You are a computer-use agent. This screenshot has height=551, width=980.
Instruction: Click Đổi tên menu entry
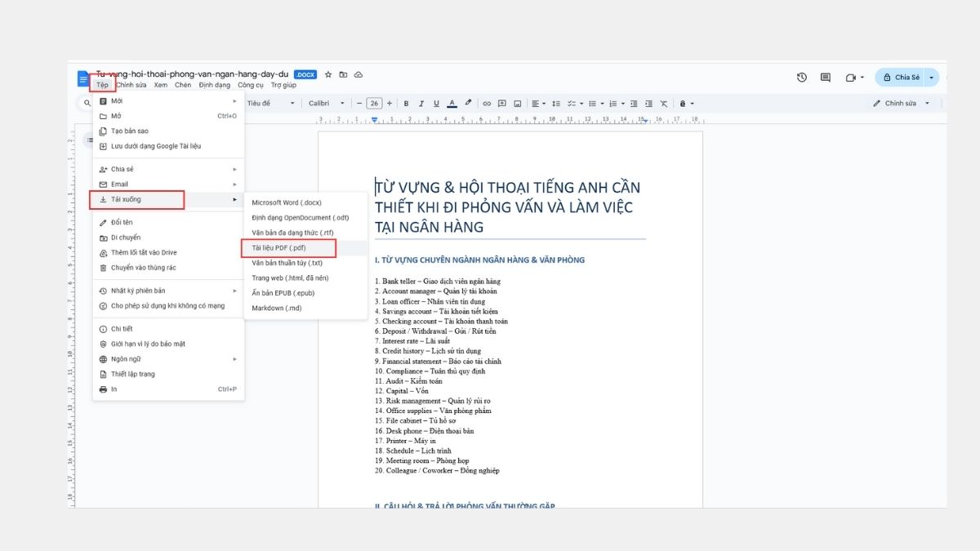[x=167, y=222]
